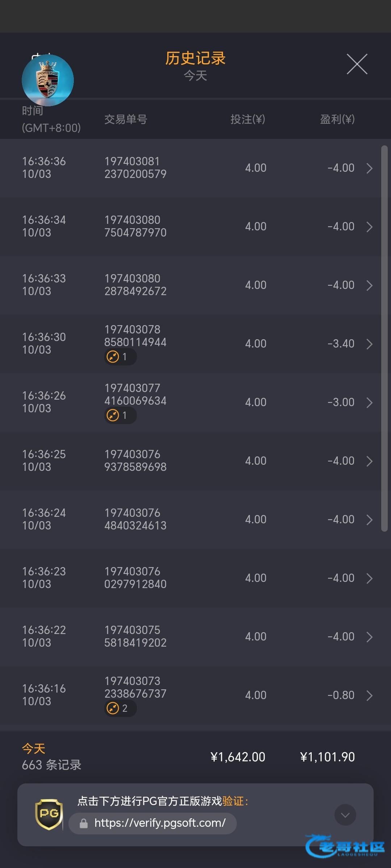391x868 pixels.
Task: Open chevron for 16:36:22 record
Action: (369, 637)
